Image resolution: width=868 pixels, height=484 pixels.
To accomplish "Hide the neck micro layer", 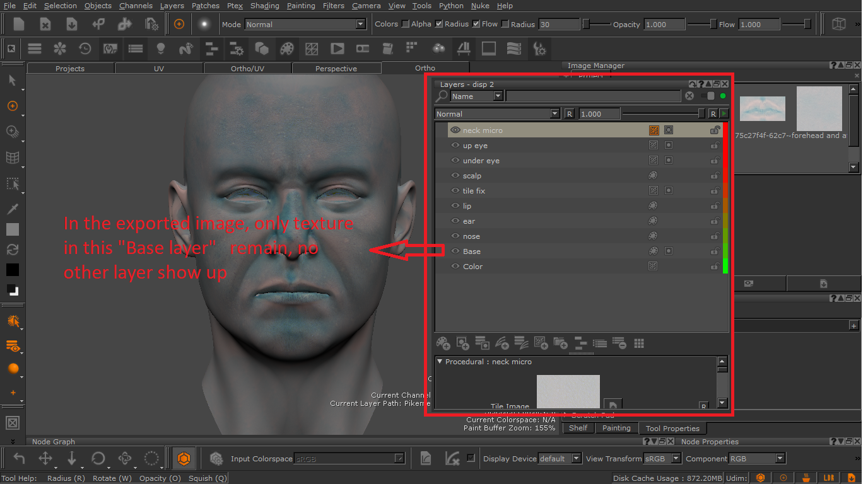I will (x=455, y=130).
